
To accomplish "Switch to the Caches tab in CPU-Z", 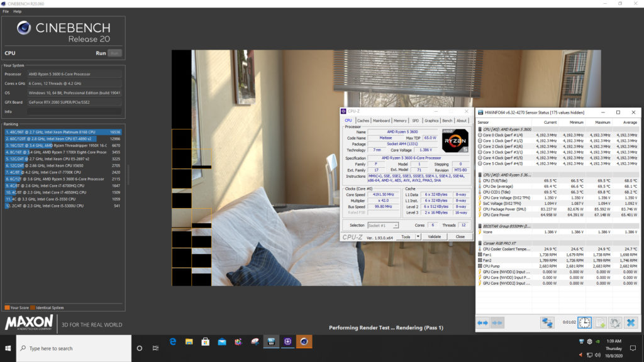I will [x=363, y=121].
